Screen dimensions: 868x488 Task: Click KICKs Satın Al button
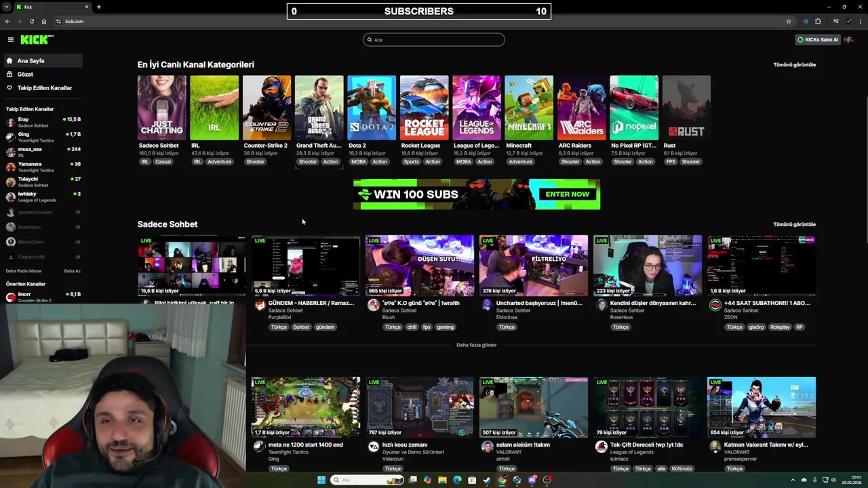click(818, 40)
